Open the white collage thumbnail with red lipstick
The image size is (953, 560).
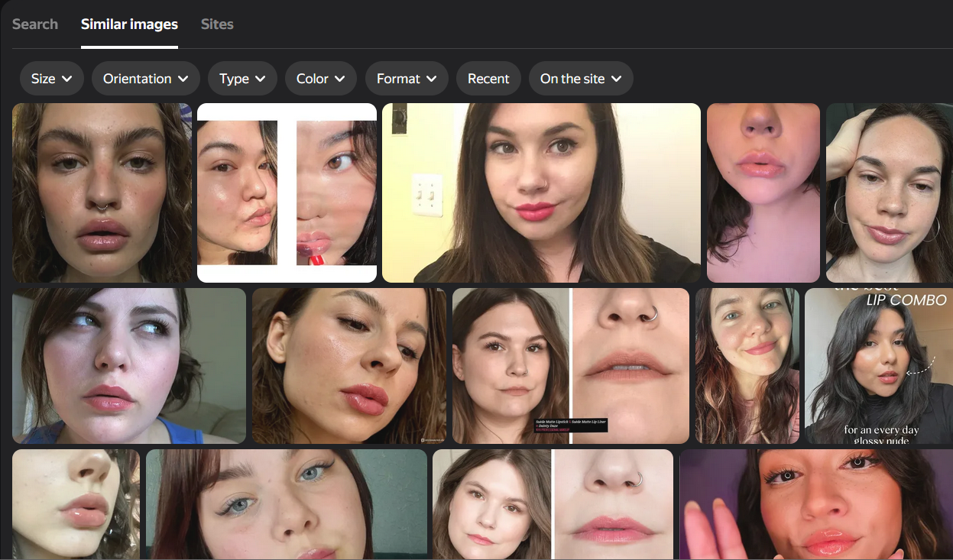click(x=287, y=193)
